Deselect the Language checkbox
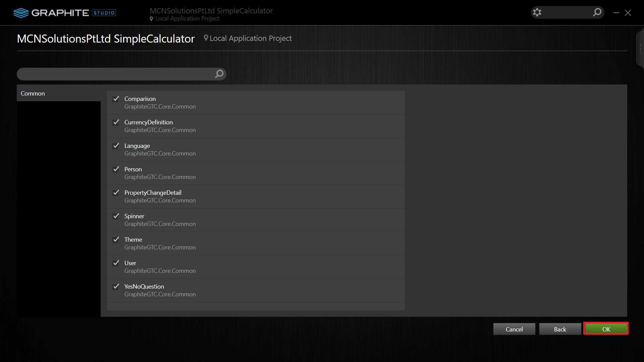Viewport: 644px width, 362px height. tap(116, 146)
